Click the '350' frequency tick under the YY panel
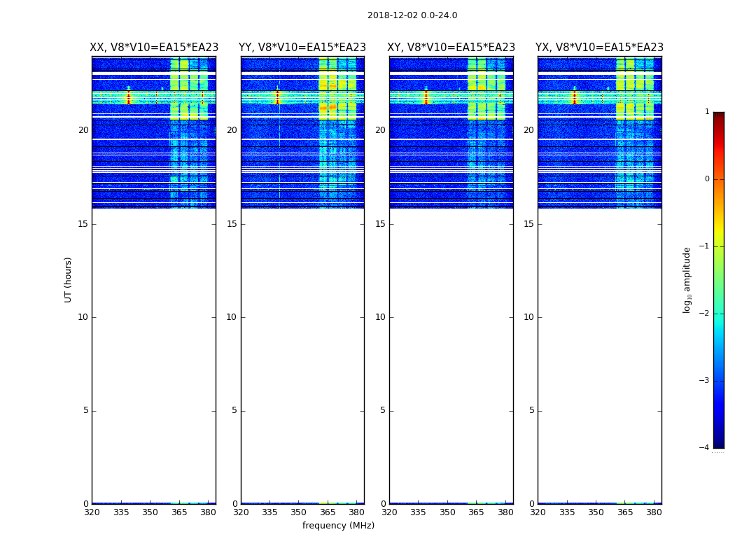The width and height of the screenshot is (735, 560). click(x=299, y=512)
